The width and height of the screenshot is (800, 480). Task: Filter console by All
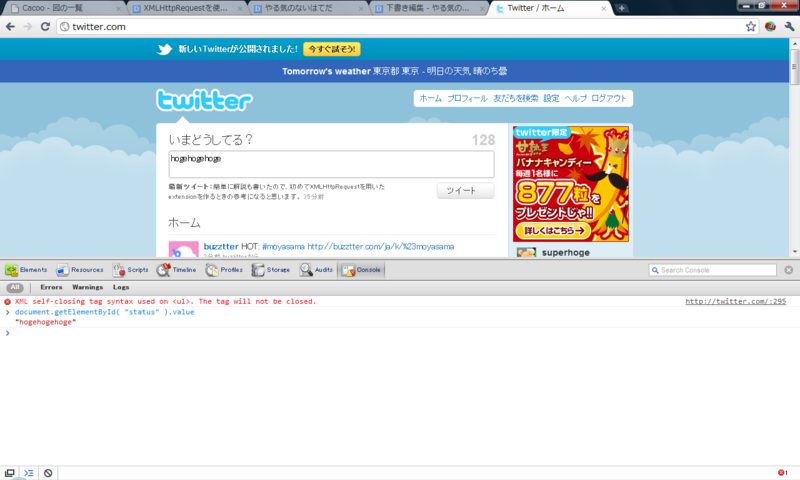click(x=15, y=287)
